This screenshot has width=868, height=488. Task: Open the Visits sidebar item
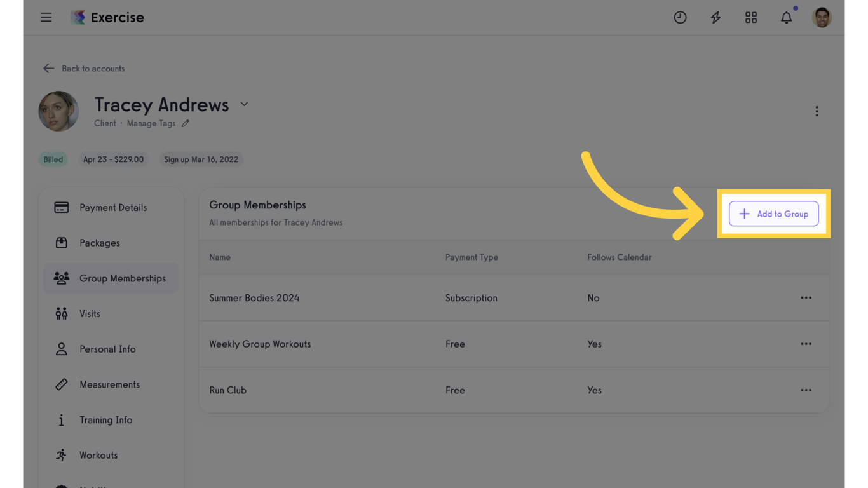(x=111, y=313)
